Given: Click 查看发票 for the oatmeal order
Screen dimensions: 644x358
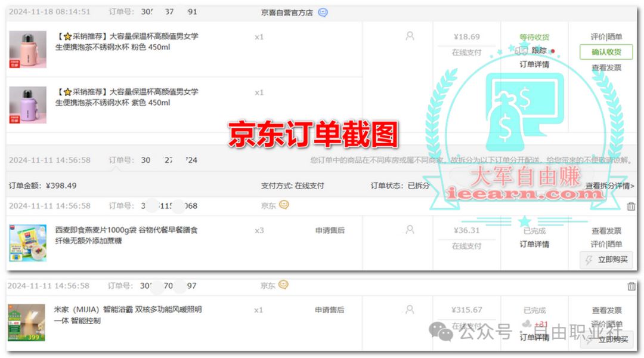Looking at the screenshot, I should [606, 231].
